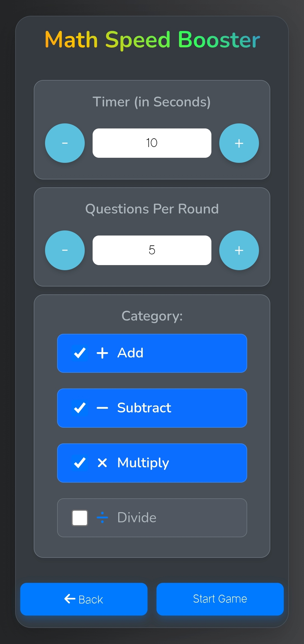Decrease the timer seconds with minus button
304x644 pixels.
click(x=65, y=143)
